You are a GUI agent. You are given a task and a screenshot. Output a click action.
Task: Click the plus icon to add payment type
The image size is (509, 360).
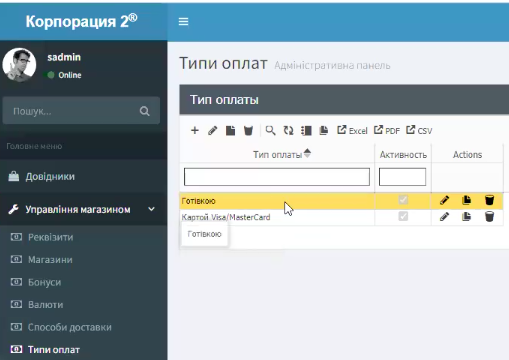click(195, 130)
